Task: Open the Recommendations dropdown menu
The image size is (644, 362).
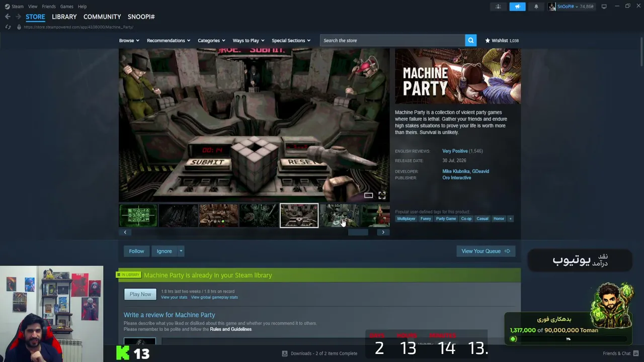Action: point(169,40)
